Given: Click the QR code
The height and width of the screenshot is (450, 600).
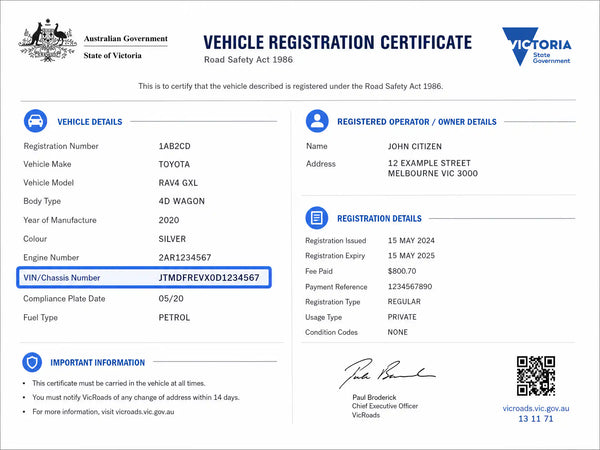Looking at the screenshot, I should coord(536,376).
